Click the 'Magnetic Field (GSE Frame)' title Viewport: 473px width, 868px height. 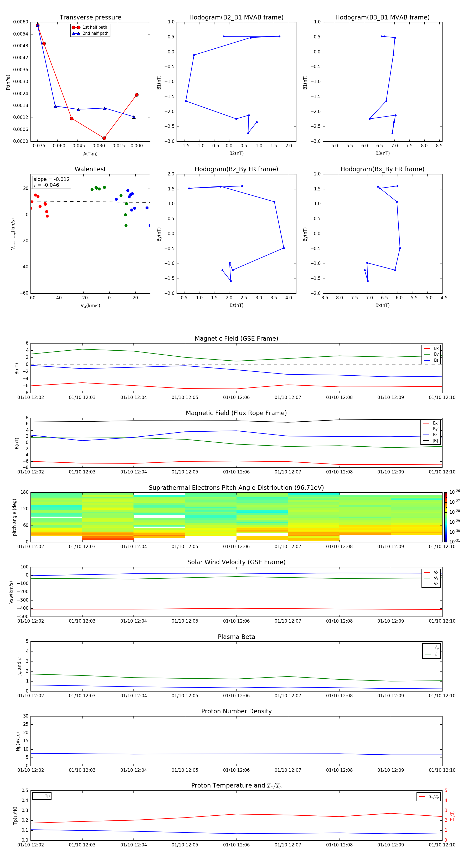(x=236, y=339)
